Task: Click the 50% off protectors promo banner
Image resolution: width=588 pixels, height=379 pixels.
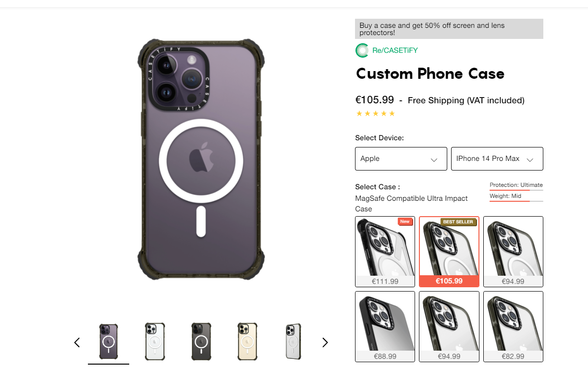Action: click(449, 29)
